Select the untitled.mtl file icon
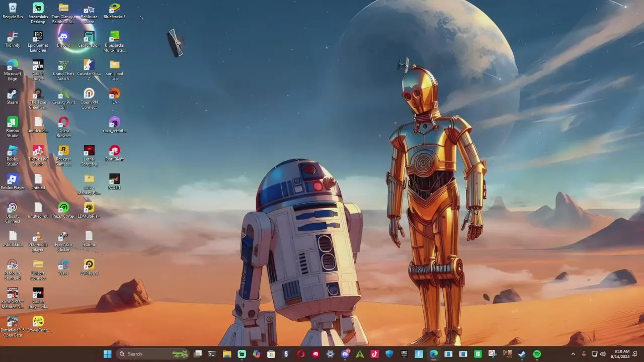 coord(38,211)
